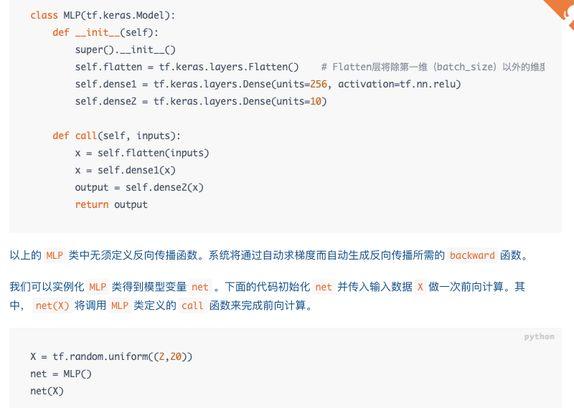This screenshot has height=408, width=574.
Task: Click the def __init__(self) code line
Action: click(105, 33)
